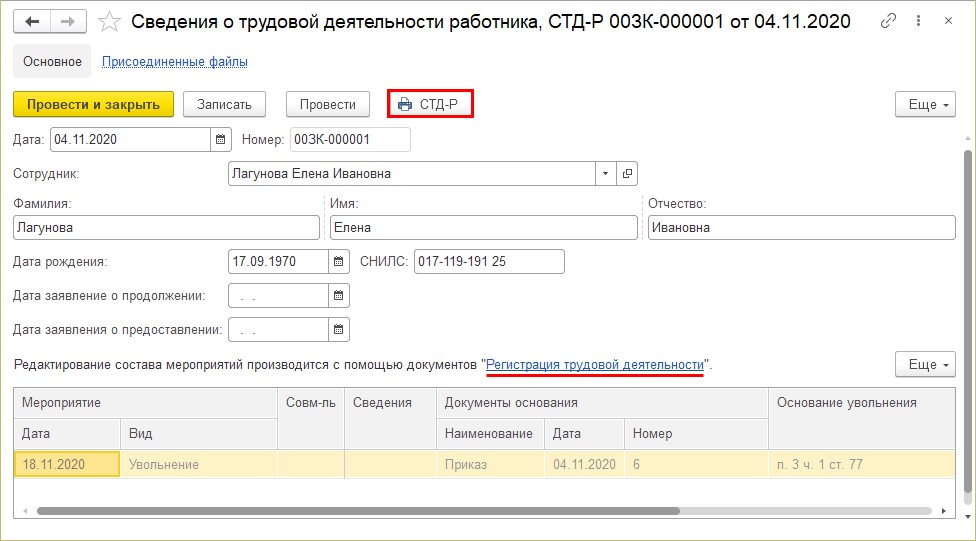Click Дата заявление о продолжении field
Viewport: 976px width, 541px height.
(x=278, y=296)
